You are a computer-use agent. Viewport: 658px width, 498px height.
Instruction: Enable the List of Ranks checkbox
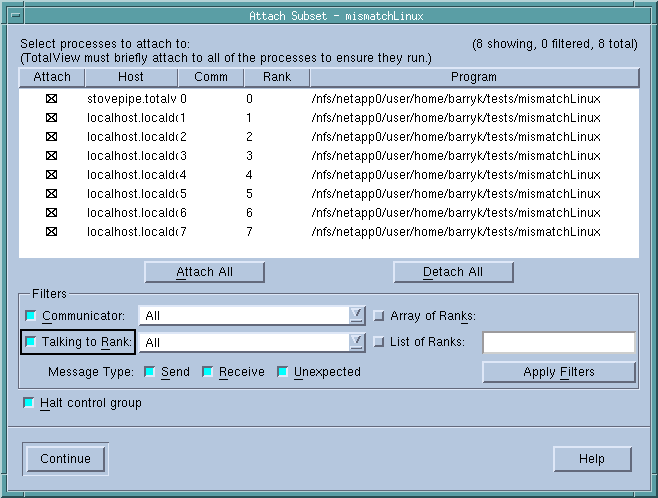coord(379,343)
